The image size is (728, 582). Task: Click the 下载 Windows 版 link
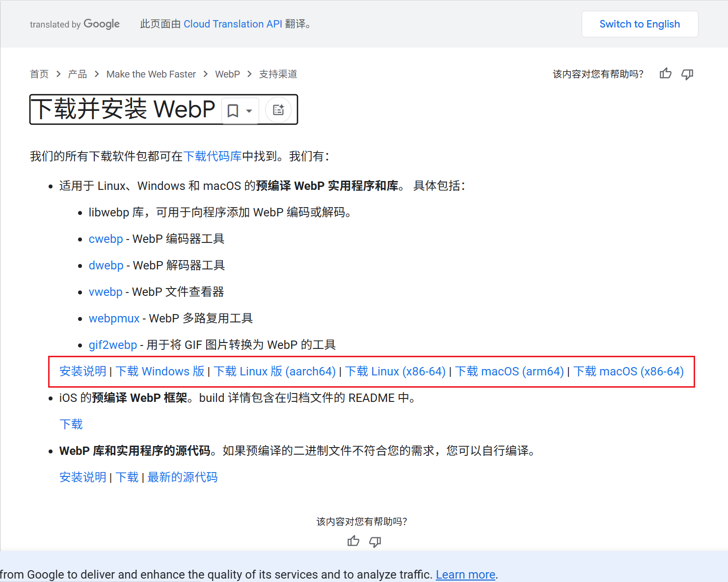pyautogui.click(x=160, y=371)
